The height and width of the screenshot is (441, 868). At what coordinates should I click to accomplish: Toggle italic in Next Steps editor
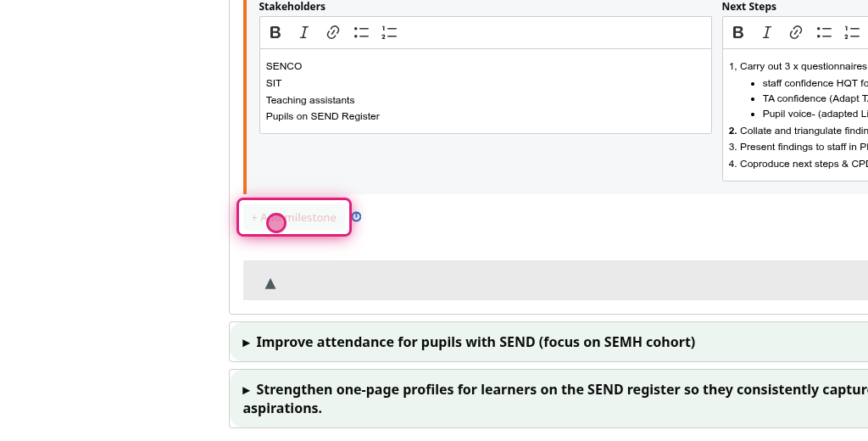click(766, 33)
